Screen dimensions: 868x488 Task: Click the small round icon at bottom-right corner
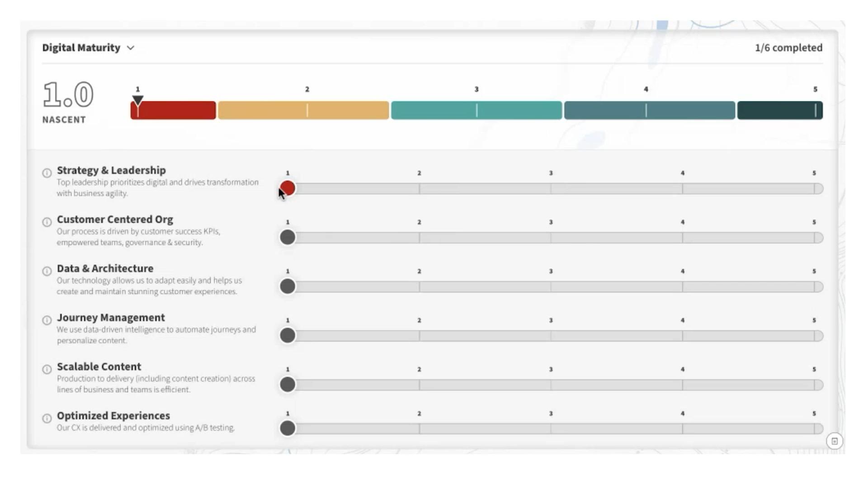coord(834,441)
